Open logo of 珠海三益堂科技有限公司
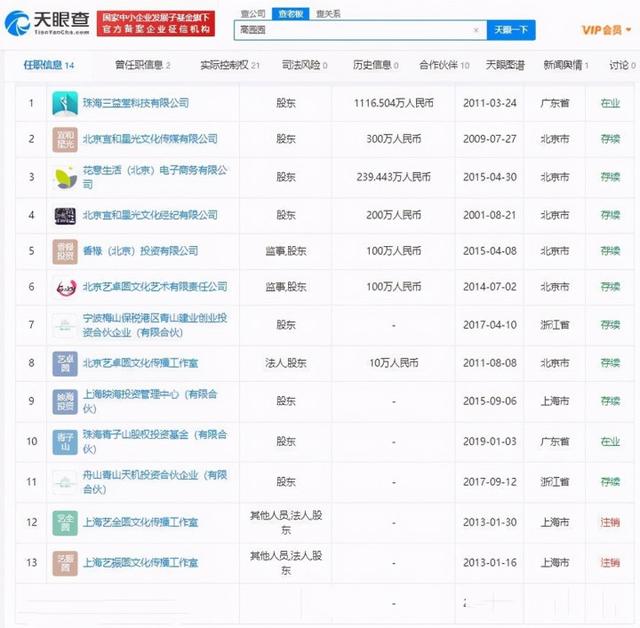Screen dimensions: 640x628 tap(65, 103)
